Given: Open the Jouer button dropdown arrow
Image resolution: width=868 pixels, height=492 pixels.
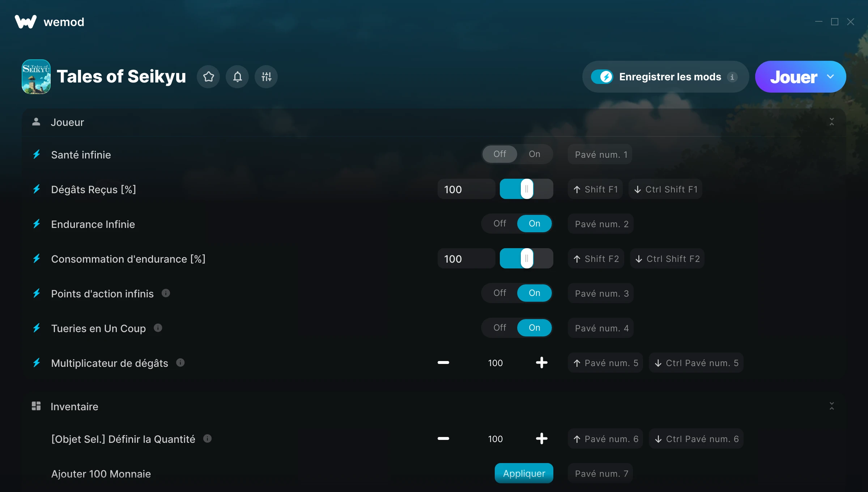Looking at the screenshot, I should [830, 77].
